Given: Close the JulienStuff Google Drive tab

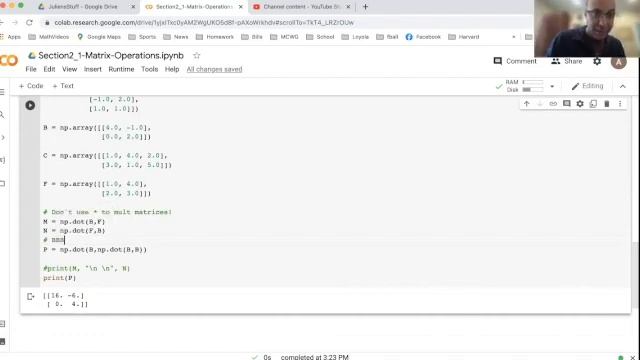Looking at the screenshot, I should click(133, 7).
